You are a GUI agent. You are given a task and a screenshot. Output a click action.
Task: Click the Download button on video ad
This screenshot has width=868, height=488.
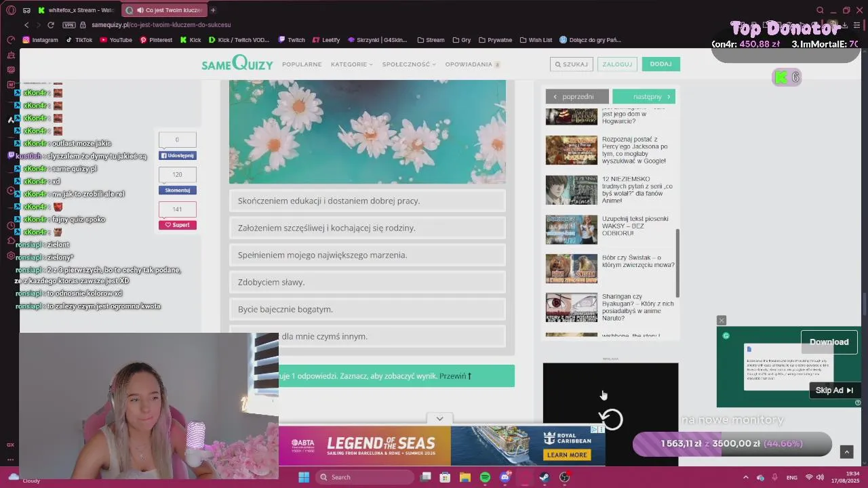[x=829, y=342]
